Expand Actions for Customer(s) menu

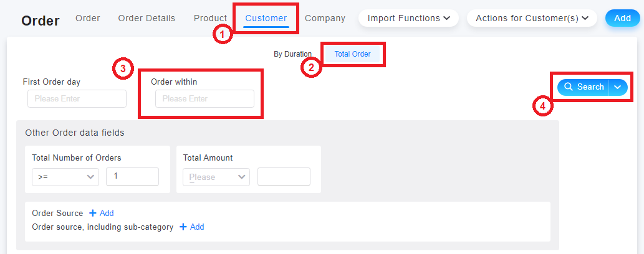532,18
